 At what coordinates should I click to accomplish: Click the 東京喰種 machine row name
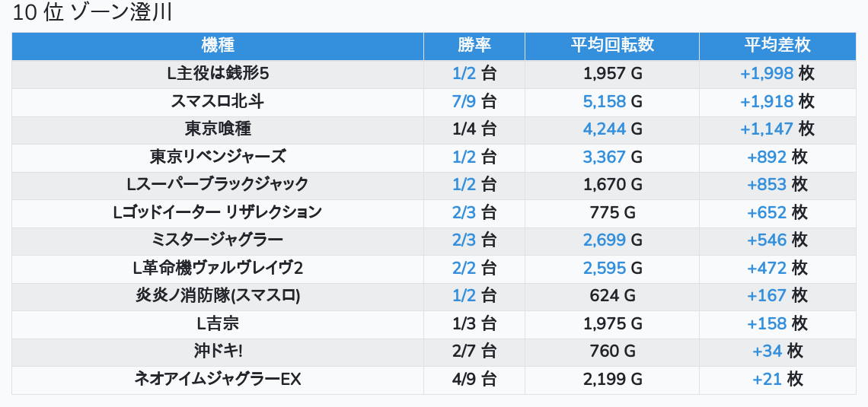pos(218,129)
